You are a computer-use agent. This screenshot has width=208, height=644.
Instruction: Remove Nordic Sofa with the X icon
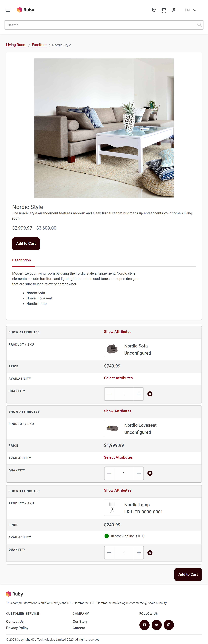(150, 394)
